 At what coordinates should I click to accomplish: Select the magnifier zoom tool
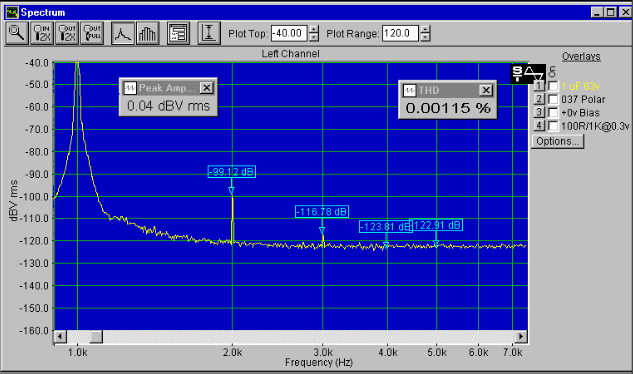click(17, 33)
